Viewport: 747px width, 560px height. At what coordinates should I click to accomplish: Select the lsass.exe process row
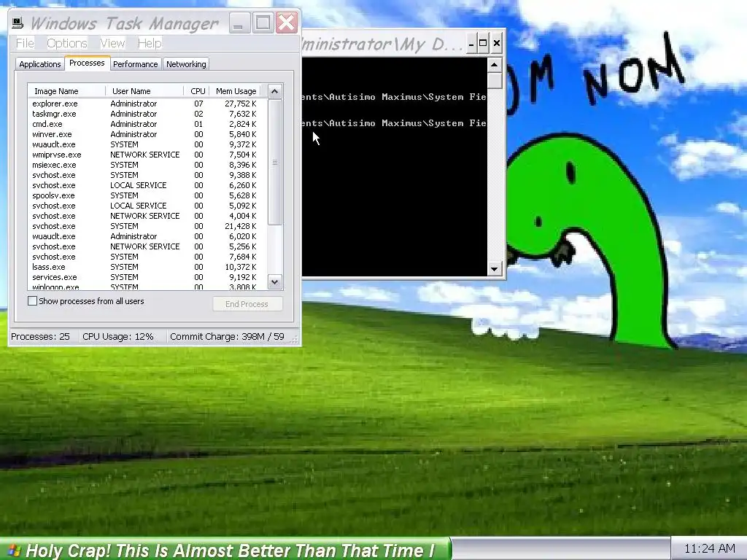click(146, 267)
